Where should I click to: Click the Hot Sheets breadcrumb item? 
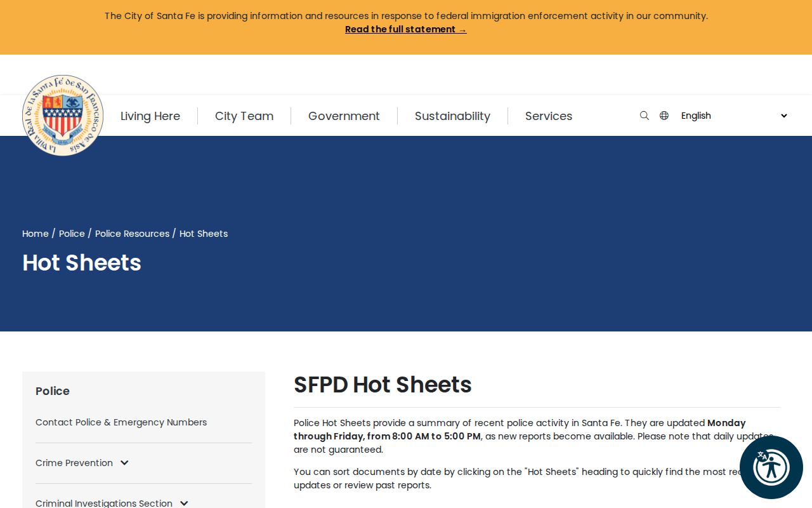tap(204, 234)
